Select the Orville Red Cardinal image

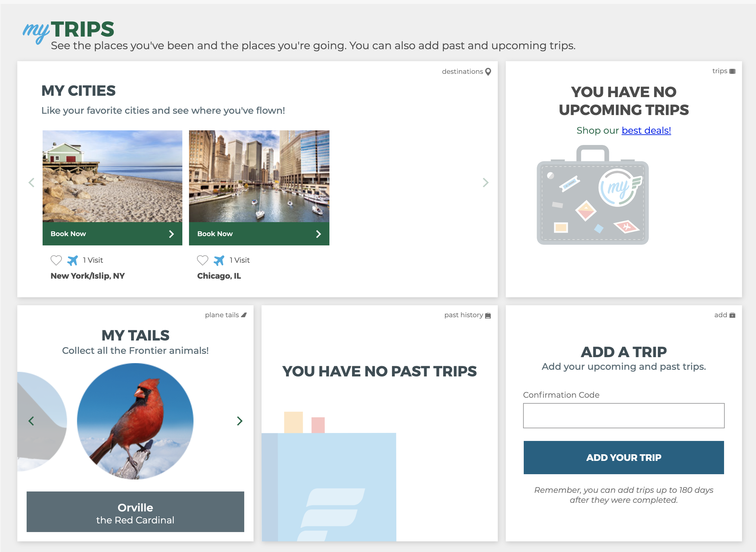coord(135,421)
